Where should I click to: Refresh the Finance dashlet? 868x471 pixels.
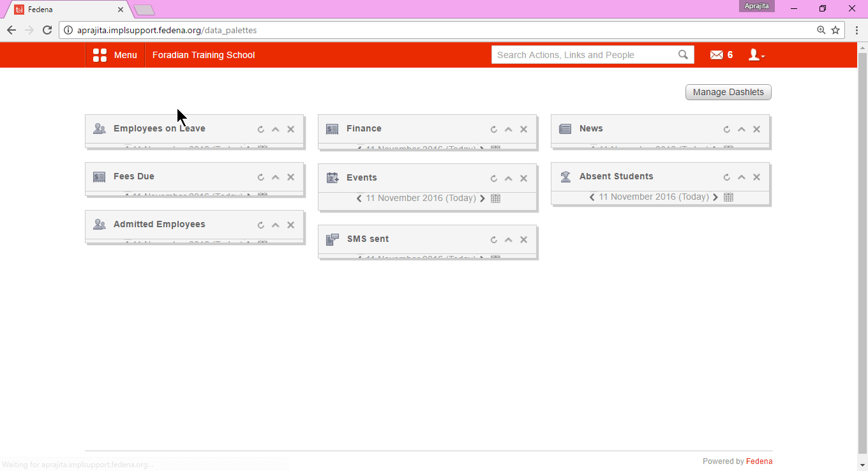click(493, 129)
